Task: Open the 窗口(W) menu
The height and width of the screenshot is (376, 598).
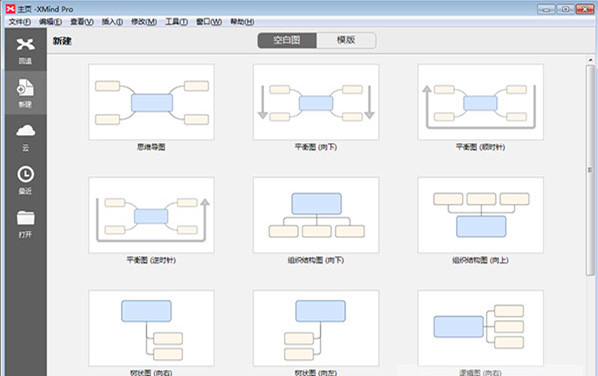Action: 209,22
